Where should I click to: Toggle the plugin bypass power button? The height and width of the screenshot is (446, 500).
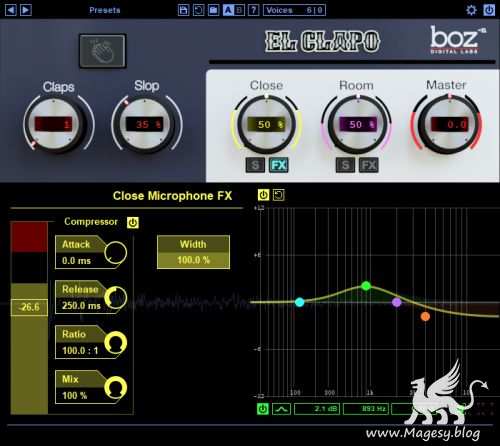click(489, 10)
